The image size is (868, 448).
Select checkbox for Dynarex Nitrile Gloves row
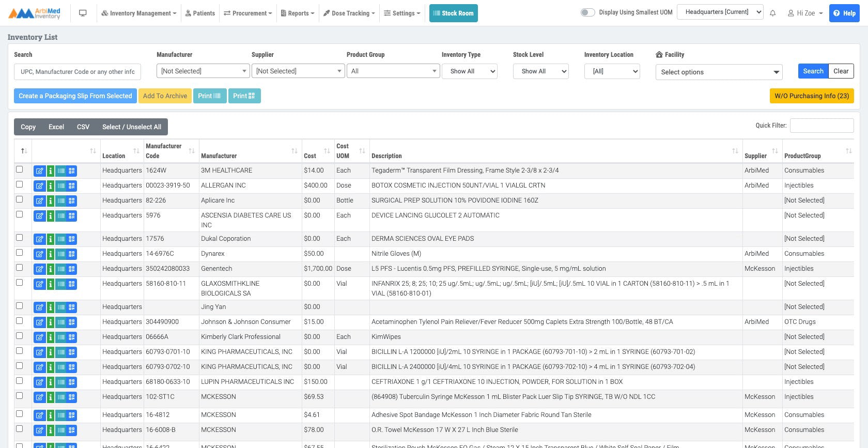pyautogui.click(x=20, y=253)
